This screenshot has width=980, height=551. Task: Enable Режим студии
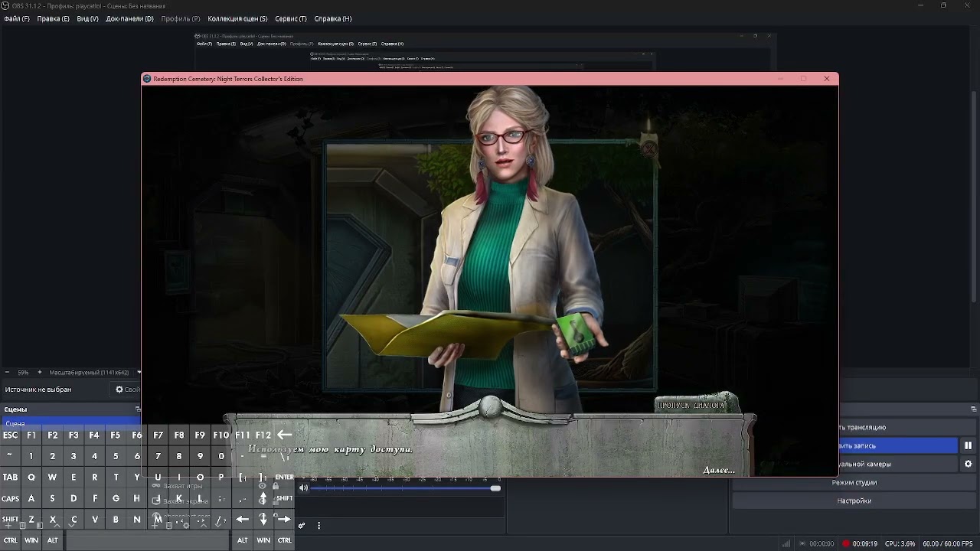tap(854, 482)
